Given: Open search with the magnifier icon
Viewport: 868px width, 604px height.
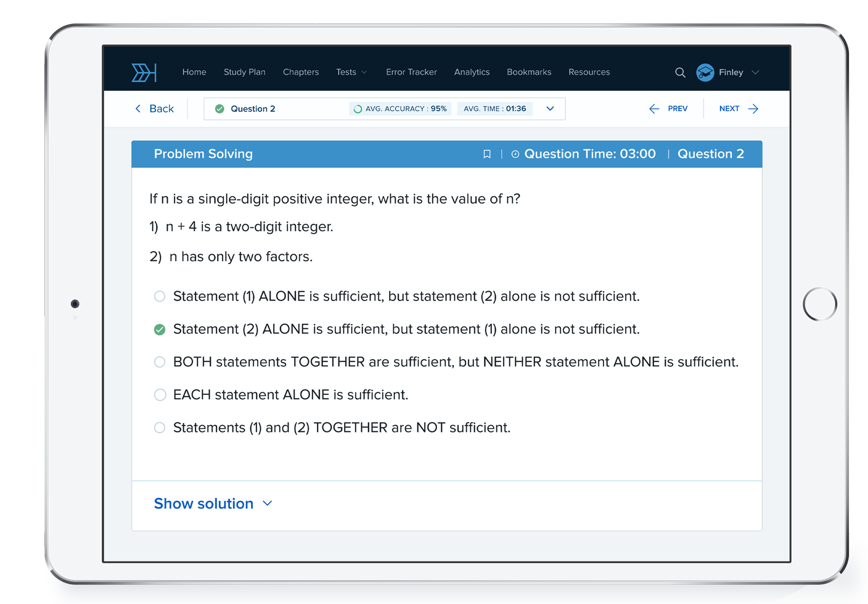Looking at the screenshot, I should (x=680, y=72).
